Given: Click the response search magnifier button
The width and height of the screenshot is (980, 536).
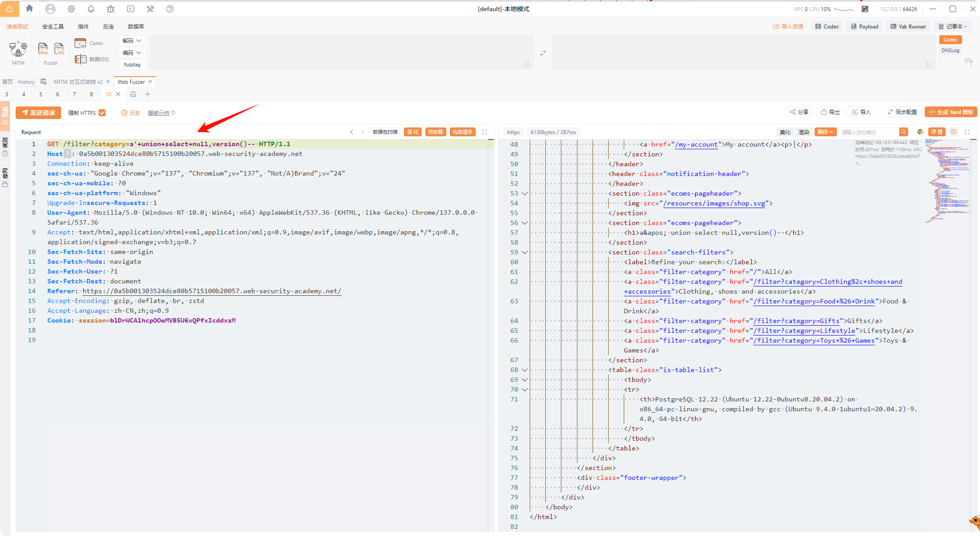Looking at the screenshot, I should pyautogui.click(x=903, y=132).
